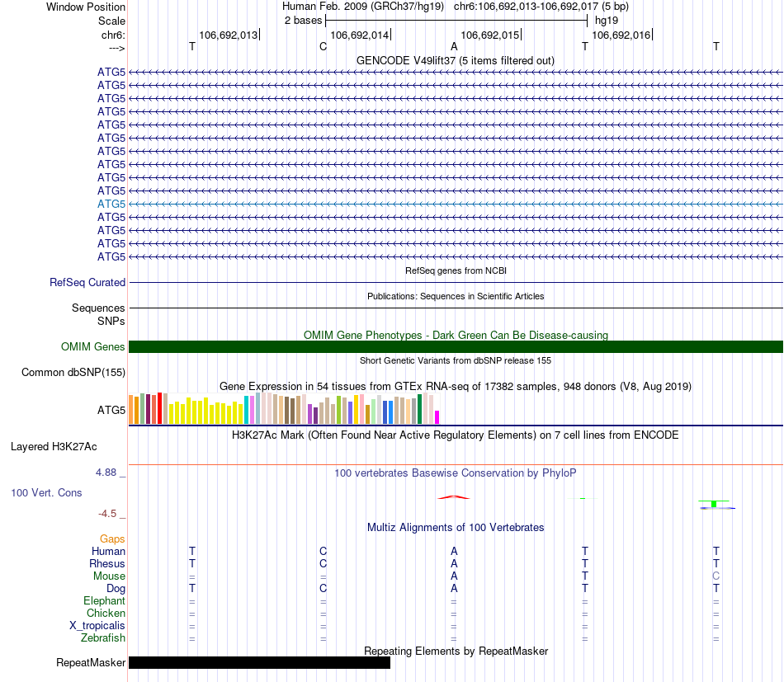This screenshot has height=682, width=784.
Task: Click the green PhyloP bar at last base
Action: coord(714,504)
